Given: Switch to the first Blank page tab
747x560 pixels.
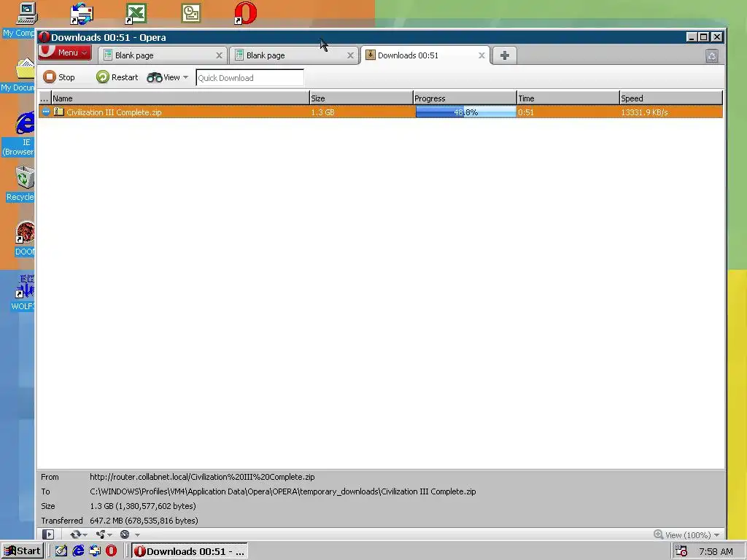Looking at the screenshot, I should [x=162, y=55].
